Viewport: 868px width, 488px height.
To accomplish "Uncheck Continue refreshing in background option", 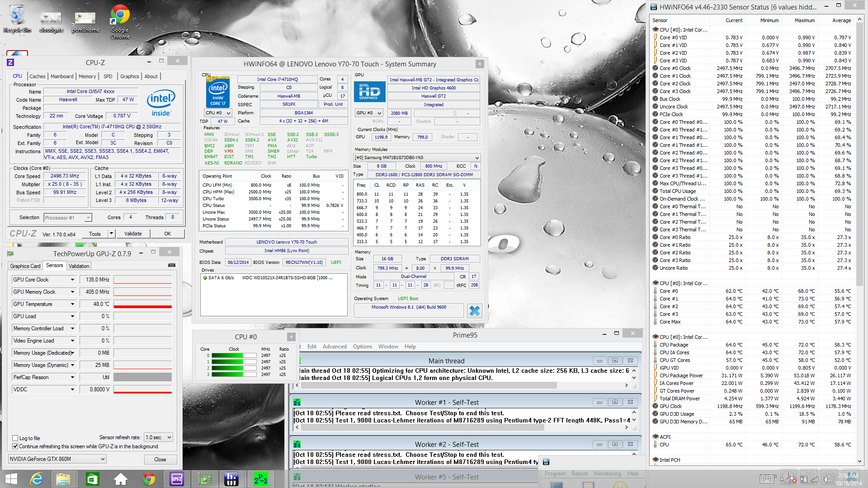I will 15,446.
